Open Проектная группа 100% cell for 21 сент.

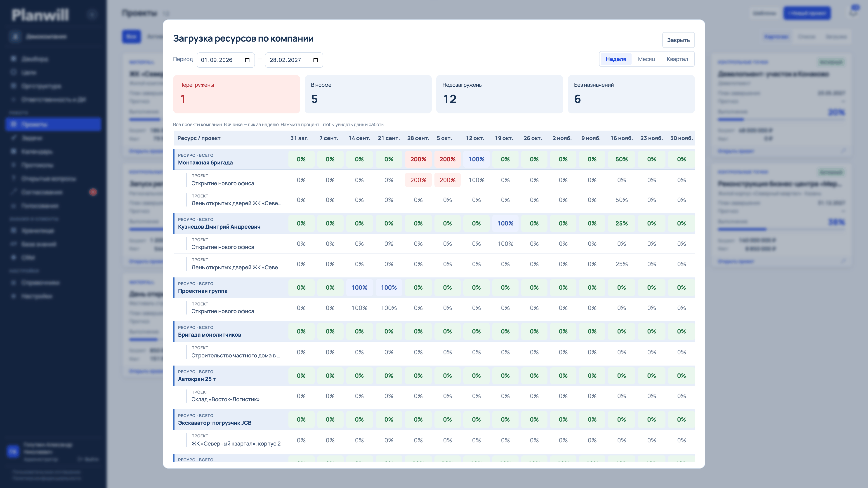pos(389,288)
